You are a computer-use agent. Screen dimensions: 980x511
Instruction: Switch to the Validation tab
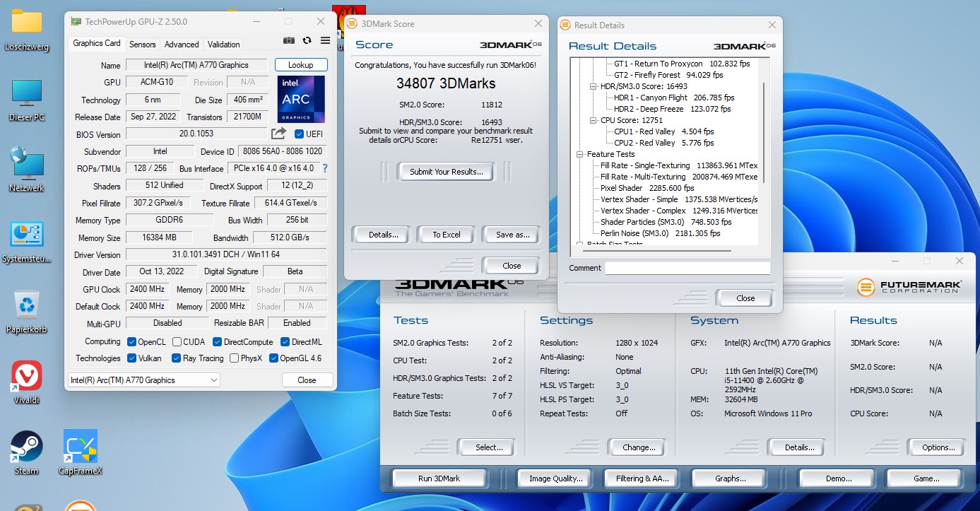point(224,44)
